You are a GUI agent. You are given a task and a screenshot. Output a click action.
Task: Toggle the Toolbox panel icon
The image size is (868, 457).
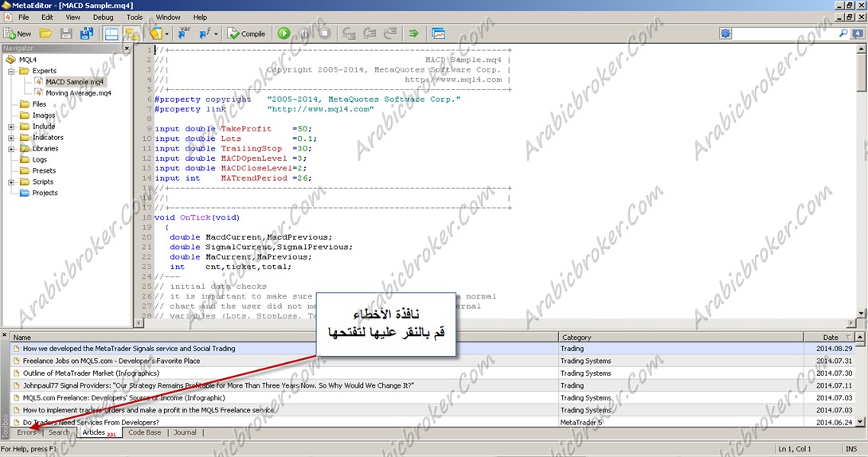click(131, 33)
